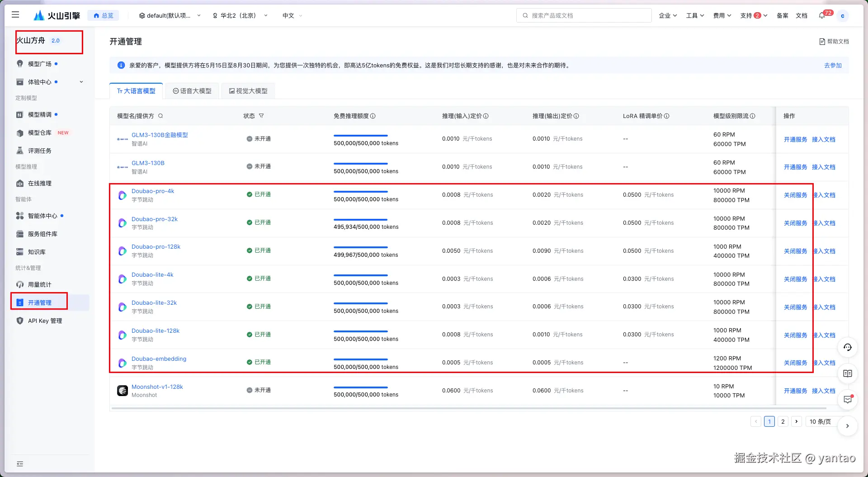The image size is (868, 477).
Task: Open the hamburger menu at top left
Action: [15, 15]
